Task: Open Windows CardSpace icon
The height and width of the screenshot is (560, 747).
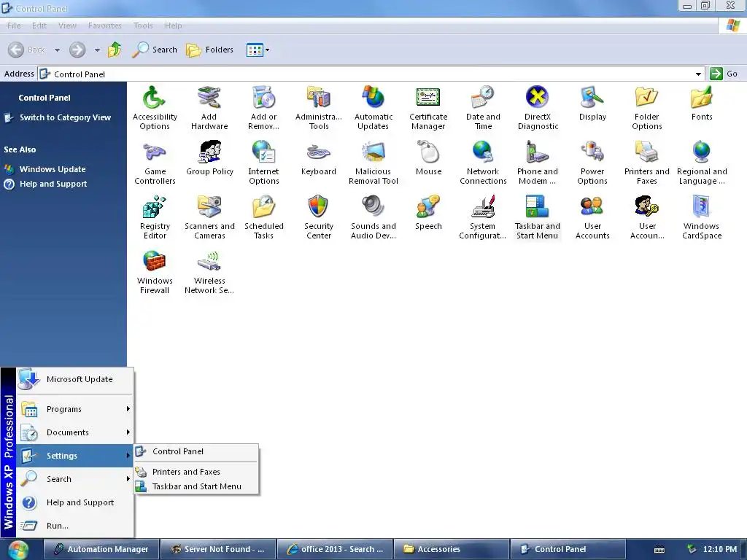Action: click(702, 217)
